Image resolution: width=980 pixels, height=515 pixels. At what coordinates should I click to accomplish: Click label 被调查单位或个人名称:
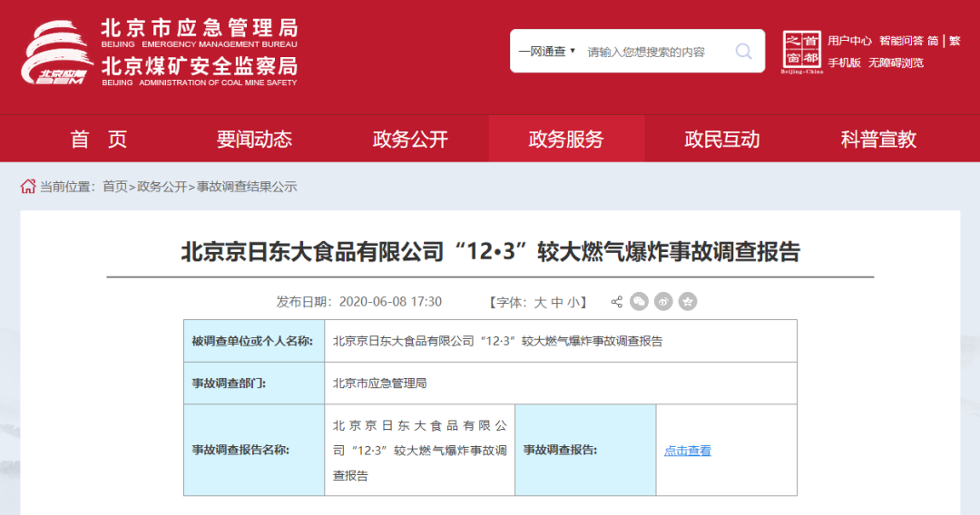point(252,341)
